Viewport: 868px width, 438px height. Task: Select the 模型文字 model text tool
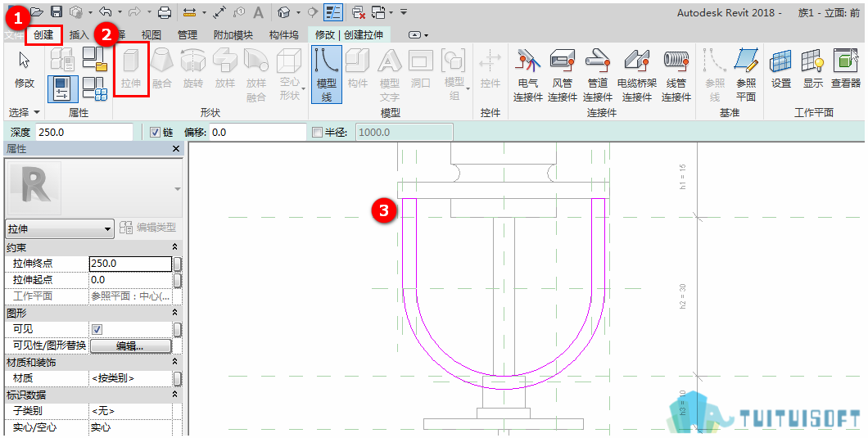tap(390, 75)
